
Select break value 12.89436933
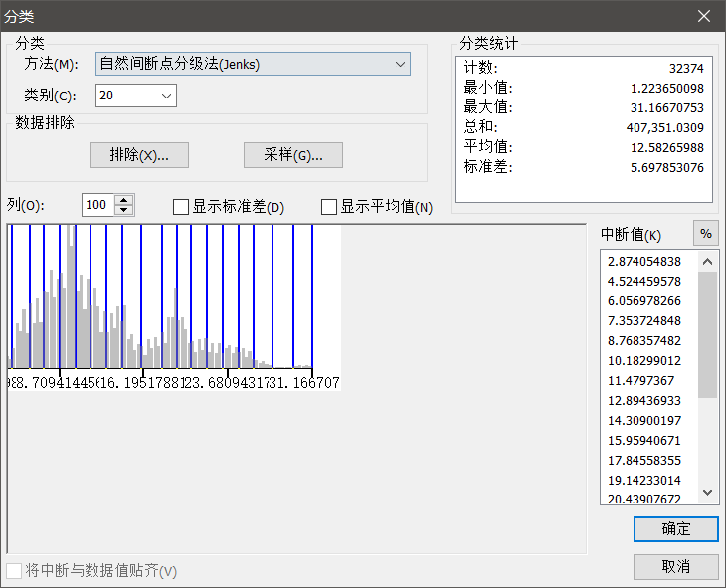tap(644, 401)
